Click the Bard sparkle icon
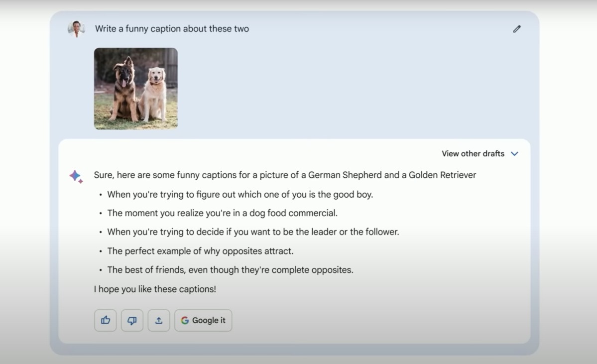Image resolution: width=597 pixels, height=364 pixels. pyautogui.click(x=76, y=177)
